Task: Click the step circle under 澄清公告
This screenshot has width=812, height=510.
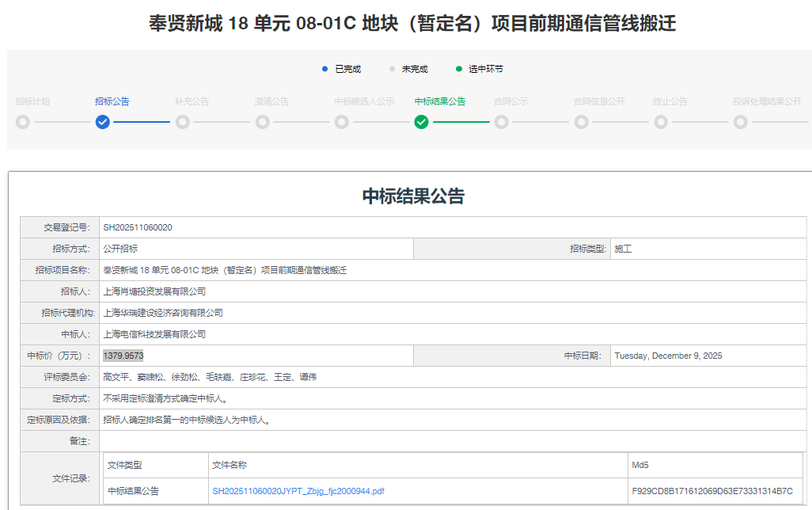Action: click(262, 122)
